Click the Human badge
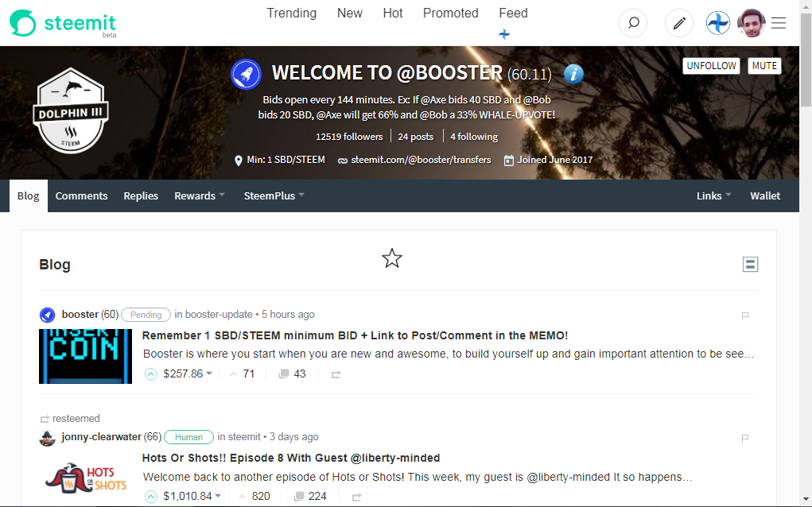Viewport: 812px width, 507px height. [x=188, y=437]
